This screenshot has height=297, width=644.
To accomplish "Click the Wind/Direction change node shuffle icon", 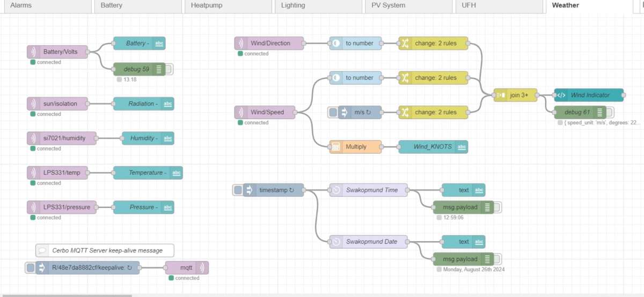I will [x=405, y=43].
